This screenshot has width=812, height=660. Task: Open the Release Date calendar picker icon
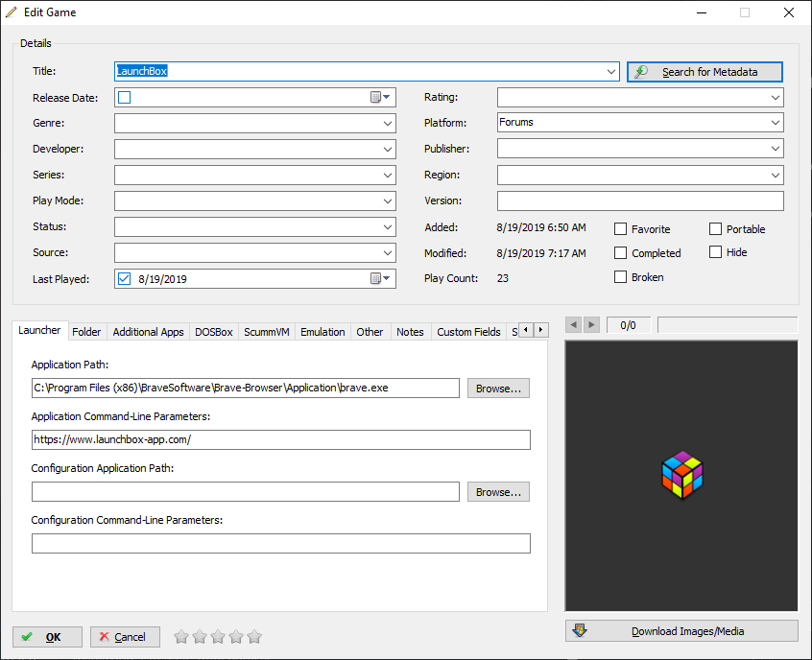(x=380, y=97)
